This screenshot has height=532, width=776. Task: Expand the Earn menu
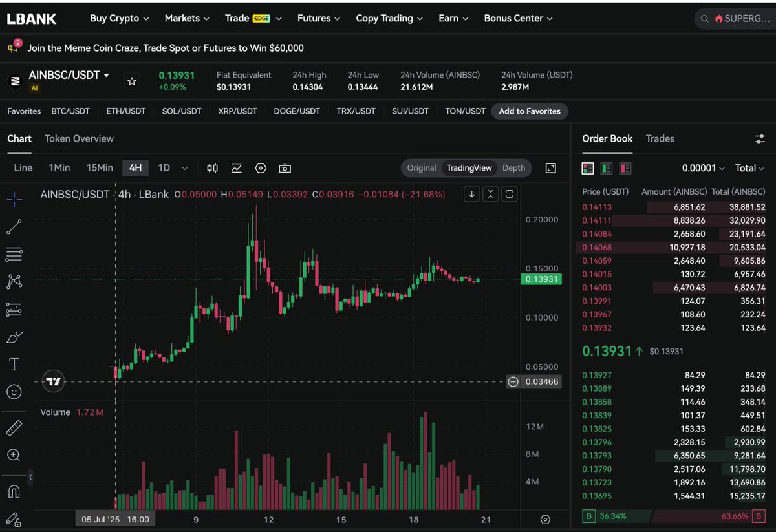(453, 18)
